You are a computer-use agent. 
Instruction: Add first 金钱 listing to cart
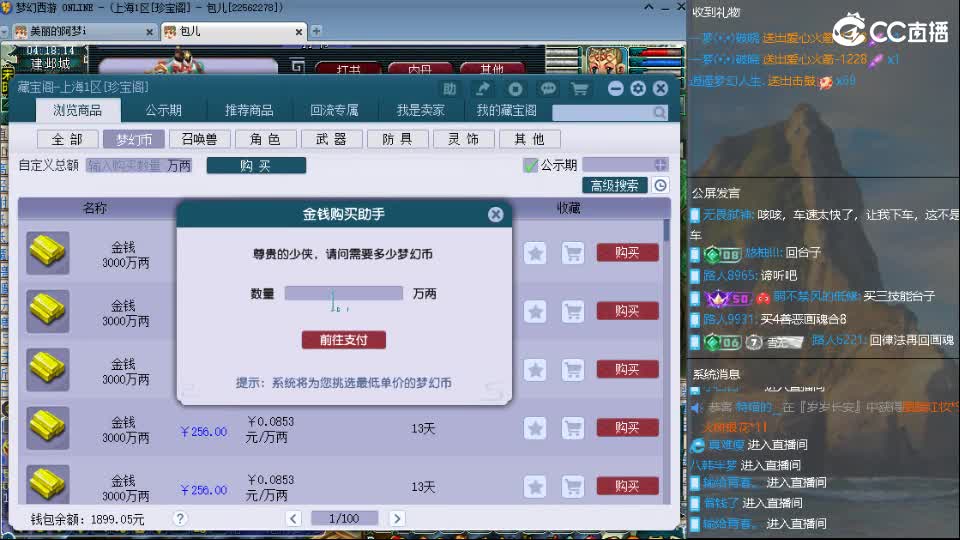(573, 253)
